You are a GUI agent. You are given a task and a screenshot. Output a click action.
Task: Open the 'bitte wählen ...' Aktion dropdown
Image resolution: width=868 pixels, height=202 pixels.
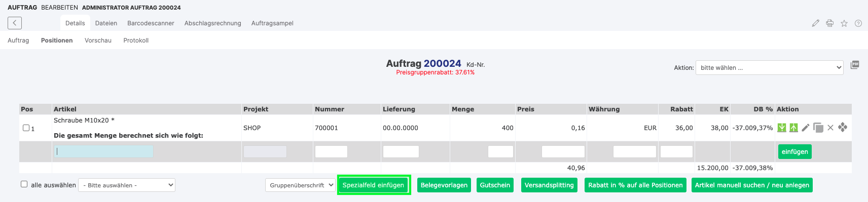tap(770, 68)
